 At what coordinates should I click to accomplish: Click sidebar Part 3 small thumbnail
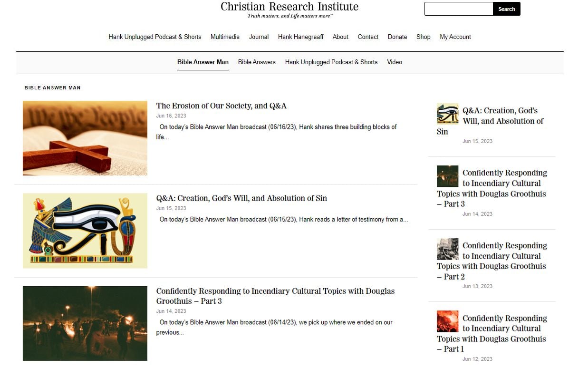(x=447, y=176)
